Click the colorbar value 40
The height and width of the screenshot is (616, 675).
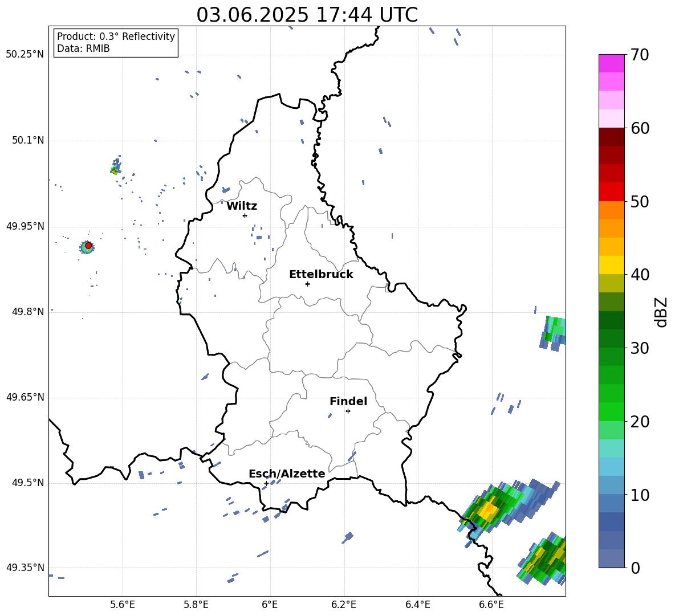(640, 275)
